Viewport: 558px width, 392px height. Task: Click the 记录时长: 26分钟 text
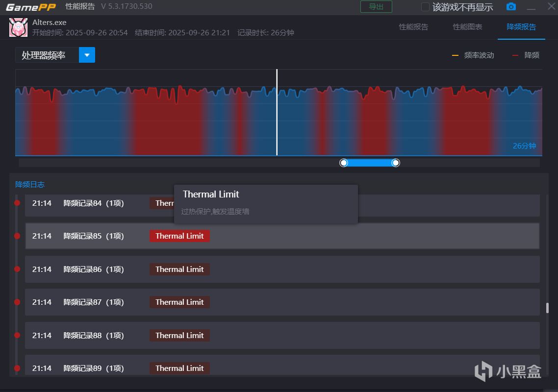266,33
